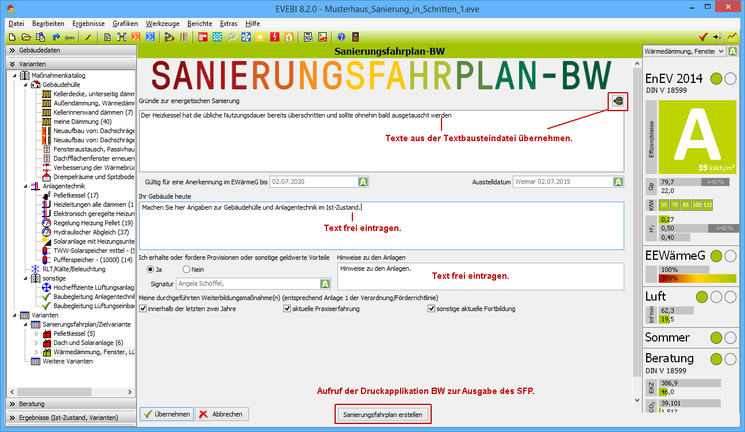Screen dimensions: 745x432
Task: Click the red checkmark icon top right
Action: click(704, 37)
